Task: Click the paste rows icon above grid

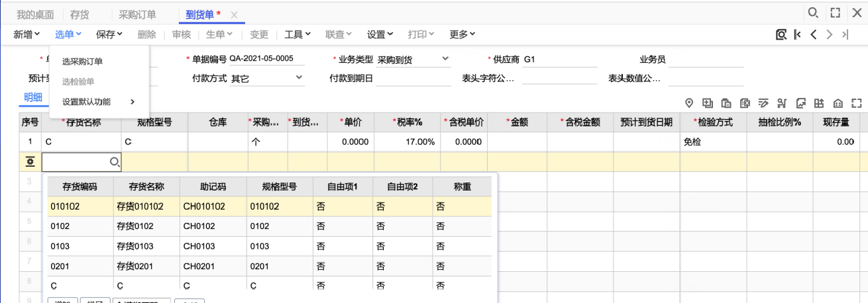Action: (x=726, y=103)
